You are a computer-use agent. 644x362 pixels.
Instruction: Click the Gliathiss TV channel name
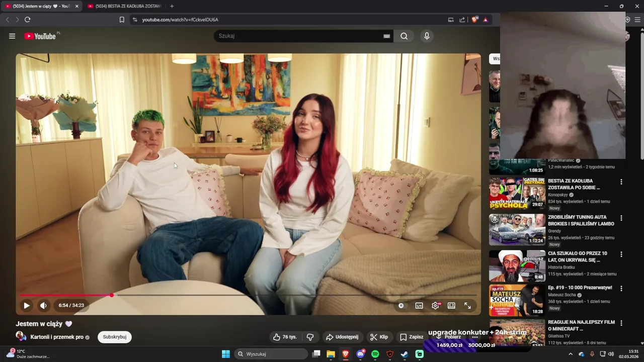pos(559,336)
